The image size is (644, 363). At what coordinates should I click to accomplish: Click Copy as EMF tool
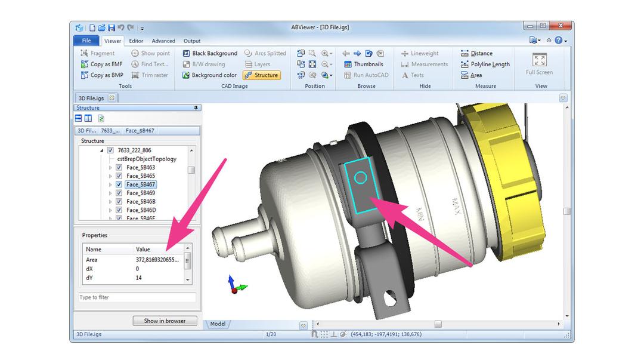[x=101, y=64]
